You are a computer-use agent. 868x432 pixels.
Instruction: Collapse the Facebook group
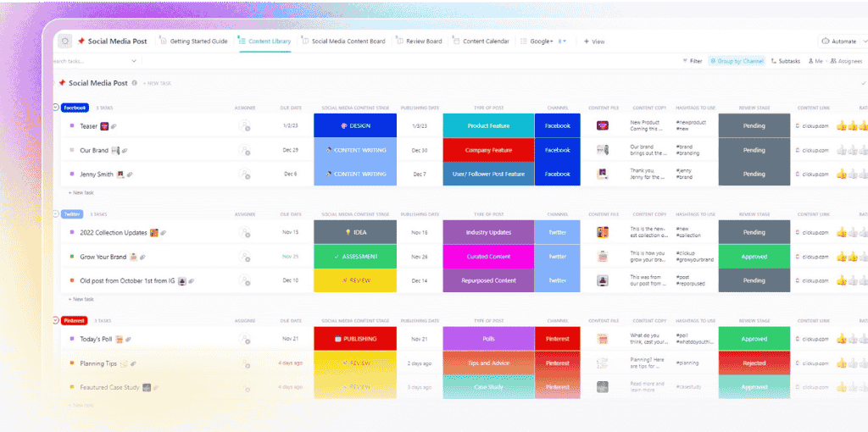tap(55, 108)
